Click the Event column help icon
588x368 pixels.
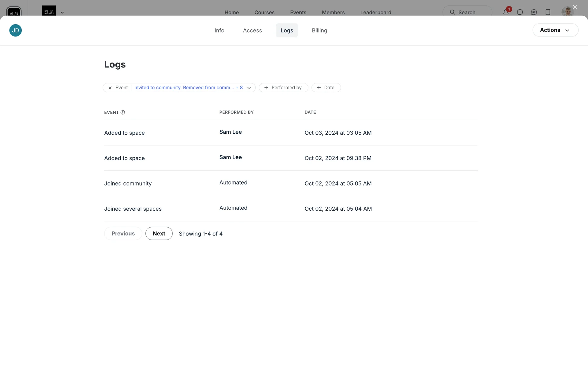pos(123,112)
